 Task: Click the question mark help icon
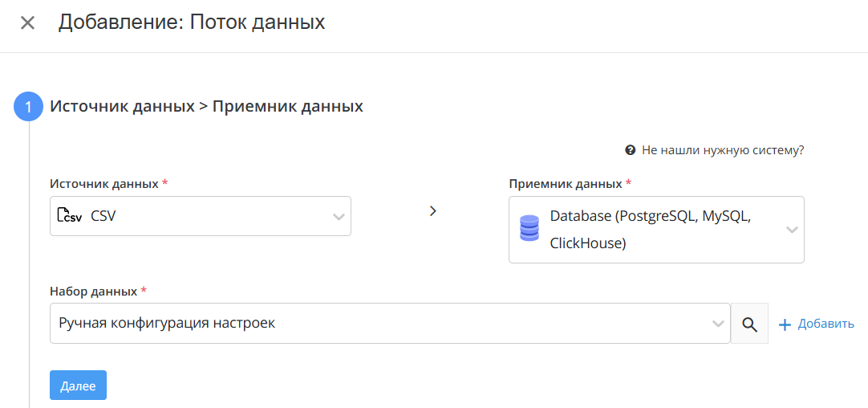(x=630, y=149)
